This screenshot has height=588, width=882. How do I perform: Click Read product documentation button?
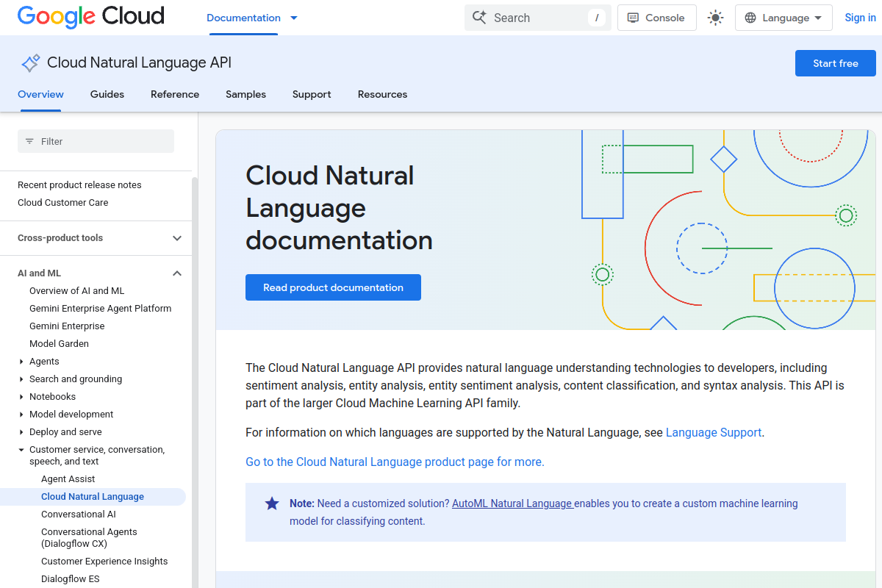[333, 287]
